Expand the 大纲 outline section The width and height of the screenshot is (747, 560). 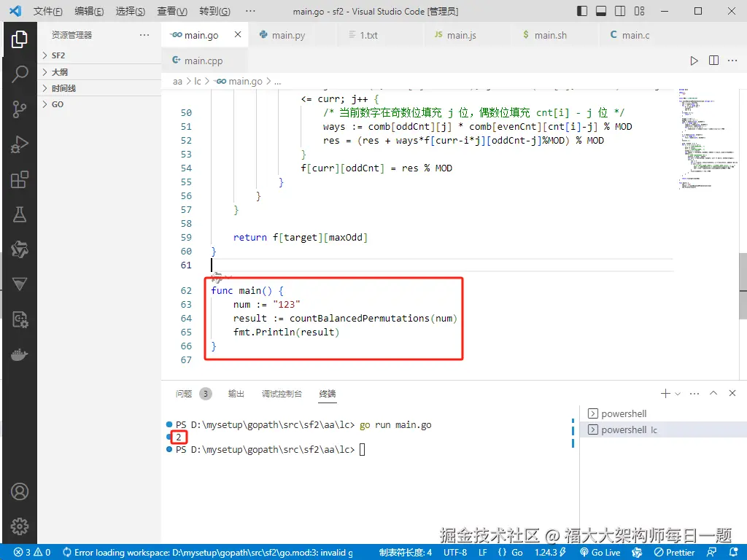(99, 72)
